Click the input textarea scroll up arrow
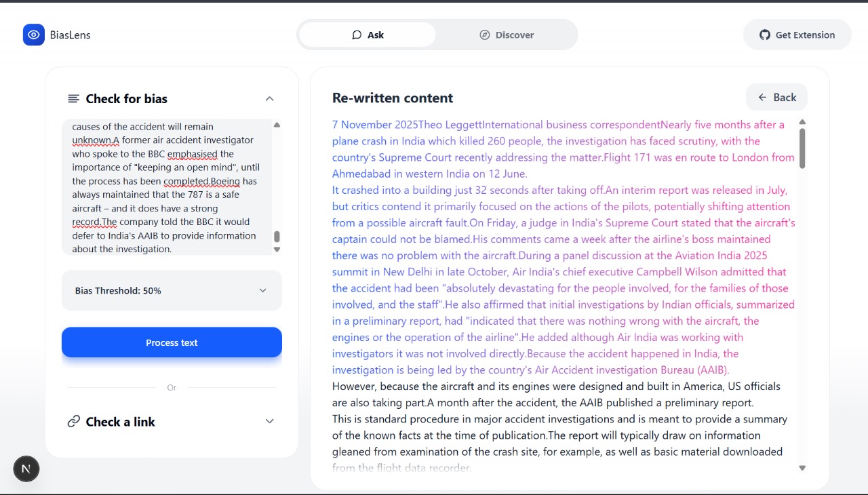Screen dimensions: 868x495 [x=277, y=125]
